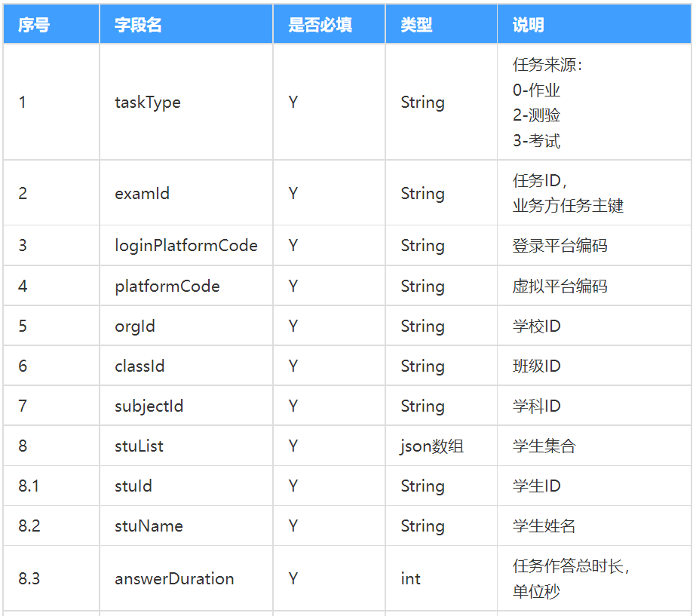Viewport: 693px width, 616px height.
Task: Select the 学生姓名 description cell
Action: point(594,526)
